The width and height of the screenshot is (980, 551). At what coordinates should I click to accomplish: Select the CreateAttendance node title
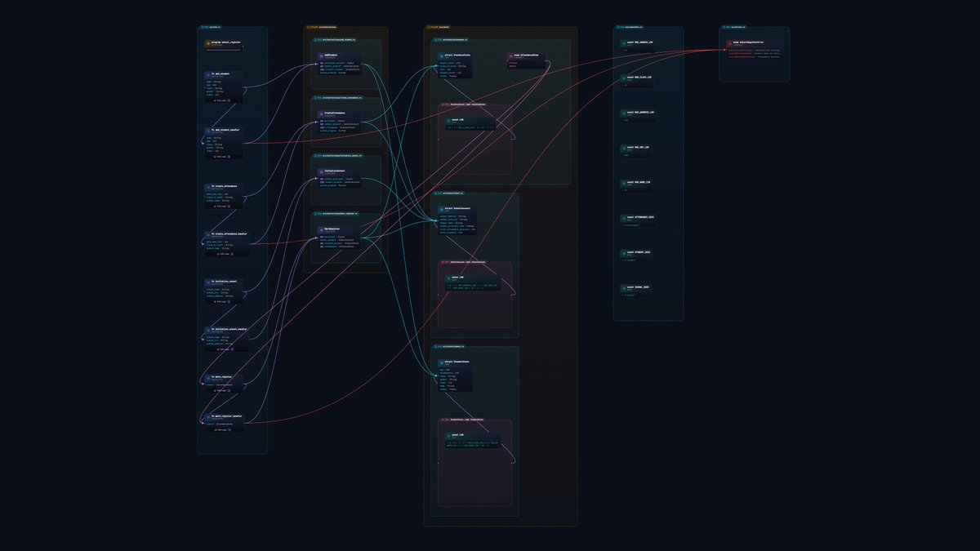335,113
